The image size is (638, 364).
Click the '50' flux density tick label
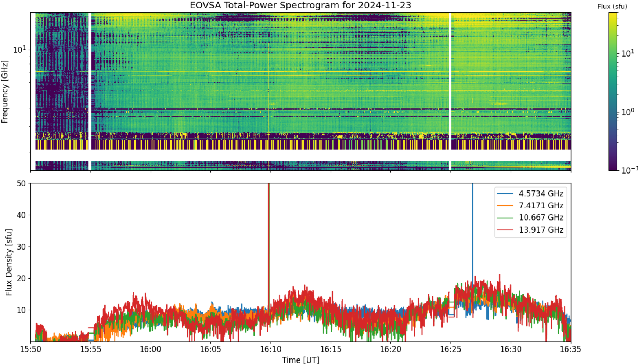click(x=21, y=183)
